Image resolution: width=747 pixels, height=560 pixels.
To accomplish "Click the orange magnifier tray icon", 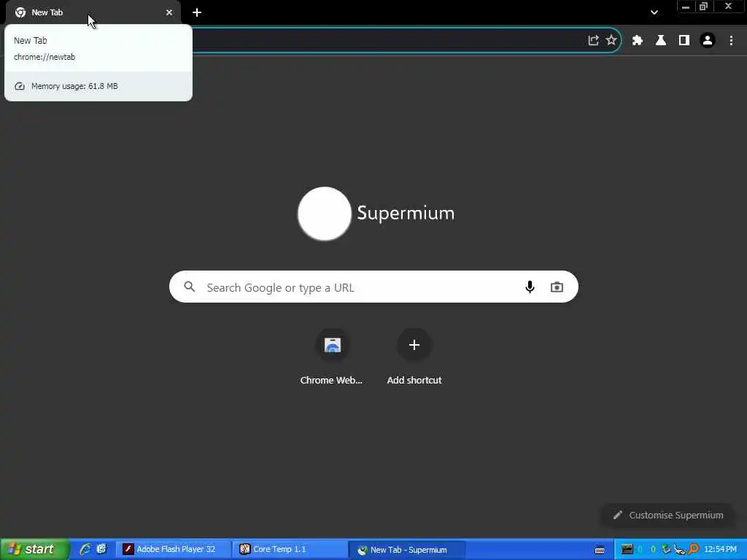I will tap(694, 549).
